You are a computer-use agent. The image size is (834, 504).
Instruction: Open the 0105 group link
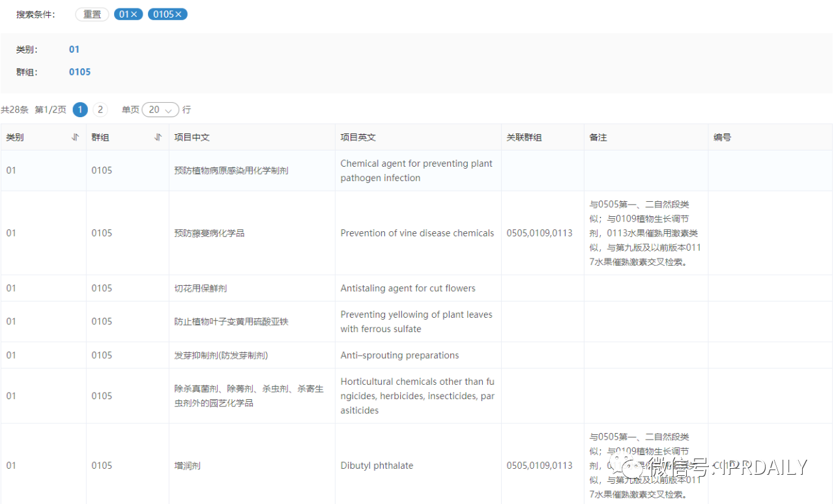[x=79, y=72]
